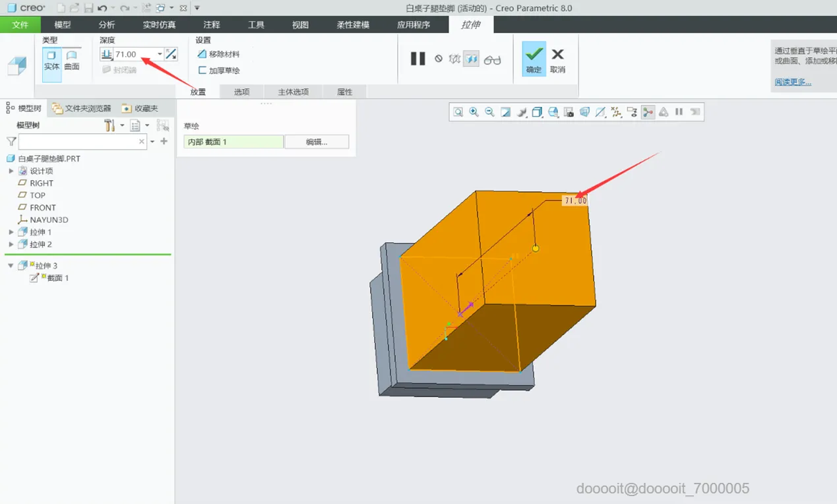The width and height of the screenshot is (837, 504).
Task: Click the tree filter funnel icon
Action: tap(11, 142)
